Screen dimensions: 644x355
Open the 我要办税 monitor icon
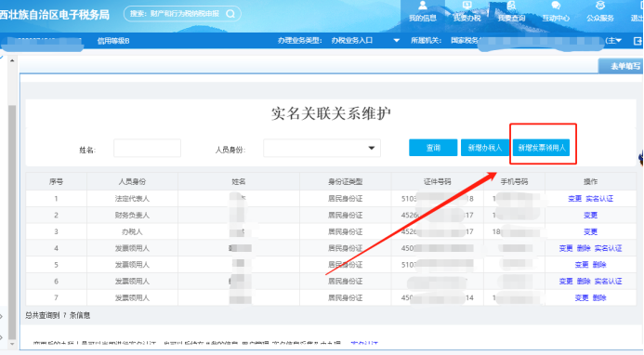467,6
